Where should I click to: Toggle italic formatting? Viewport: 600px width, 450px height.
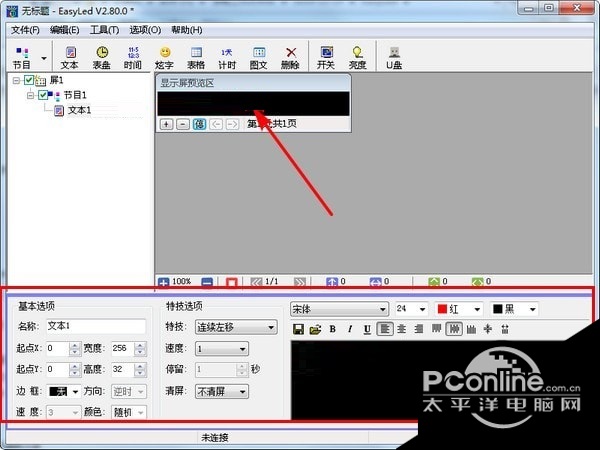(350, 329)
